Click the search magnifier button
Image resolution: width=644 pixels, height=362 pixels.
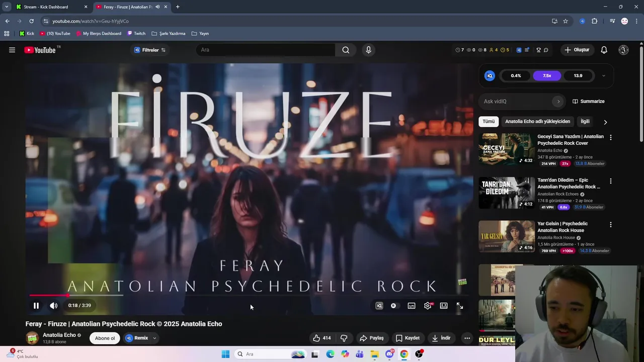coord(346,50)
